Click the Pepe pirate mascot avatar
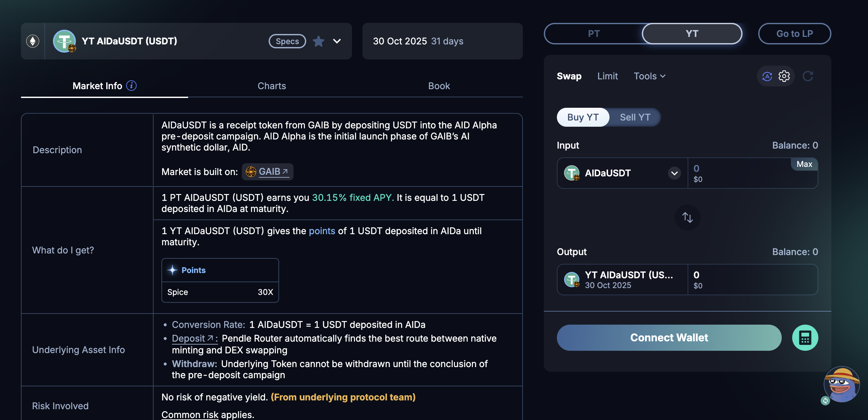 click(842, 385)
